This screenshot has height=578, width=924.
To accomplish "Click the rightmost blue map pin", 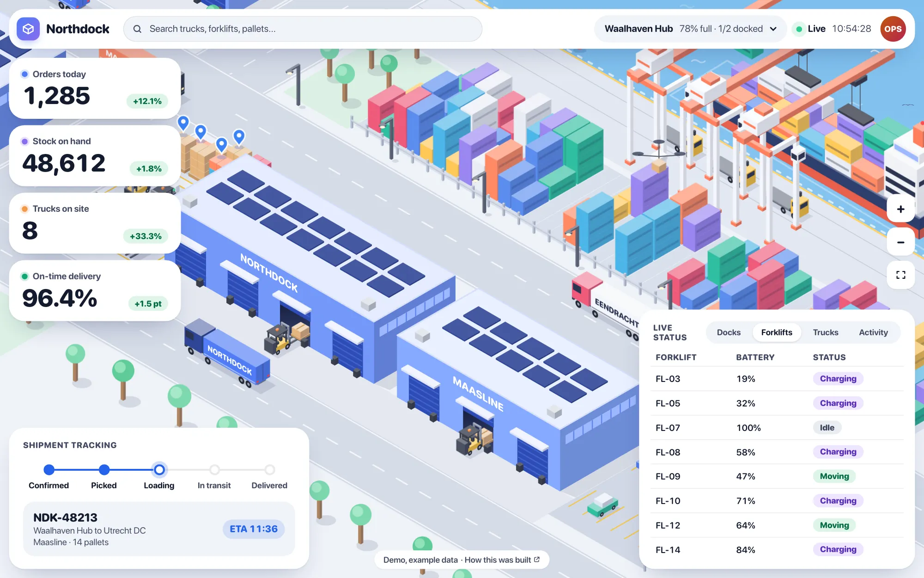I will (239, 136).
